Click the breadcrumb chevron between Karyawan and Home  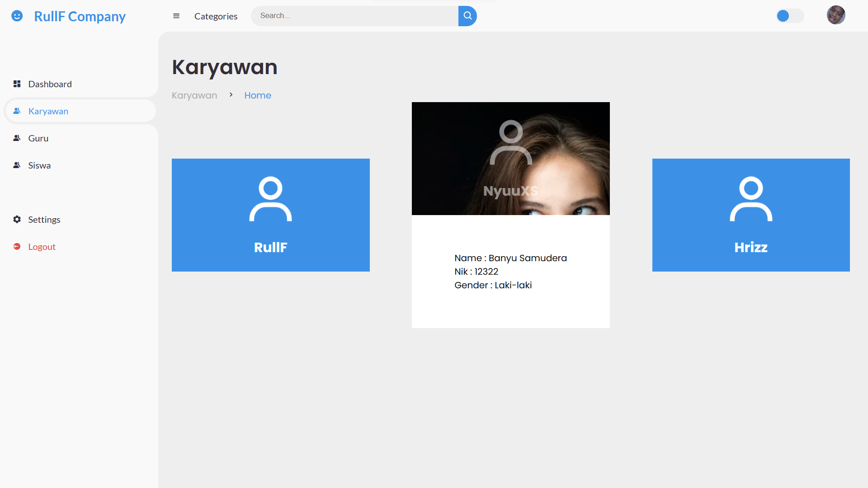click(x=231, y=95)
